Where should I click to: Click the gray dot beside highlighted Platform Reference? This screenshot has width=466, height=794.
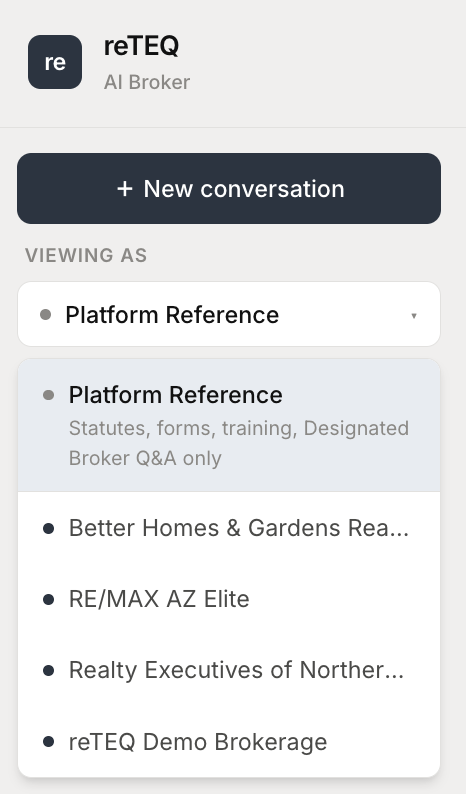click(49, 395)
